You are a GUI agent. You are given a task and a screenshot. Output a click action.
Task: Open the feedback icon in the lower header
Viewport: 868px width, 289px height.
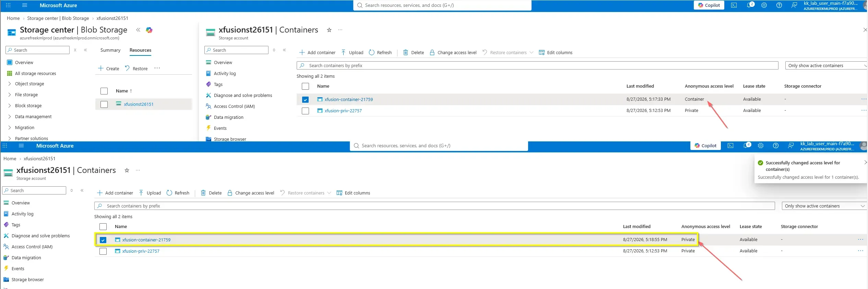[x=790, y=146]
